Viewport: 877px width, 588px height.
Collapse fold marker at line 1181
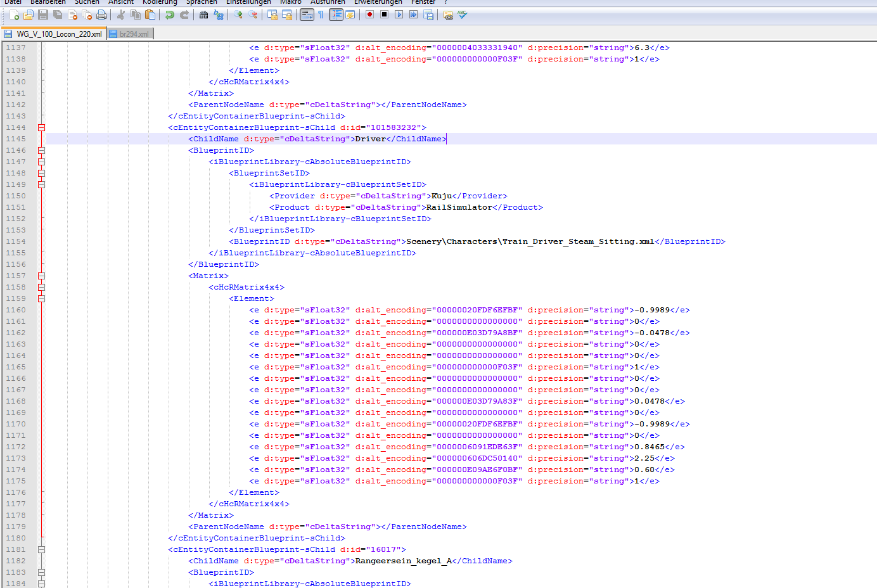41,549
